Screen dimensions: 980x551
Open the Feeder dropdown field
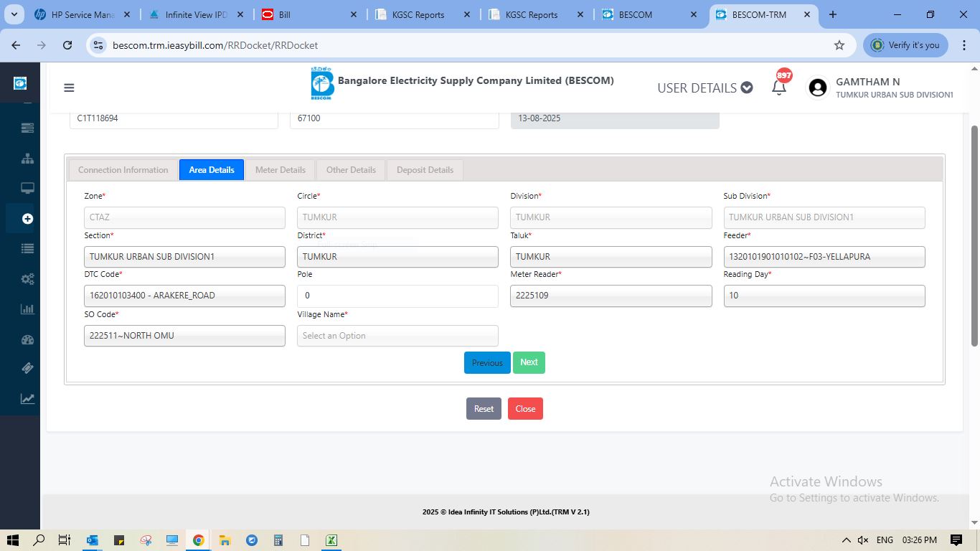824,257
